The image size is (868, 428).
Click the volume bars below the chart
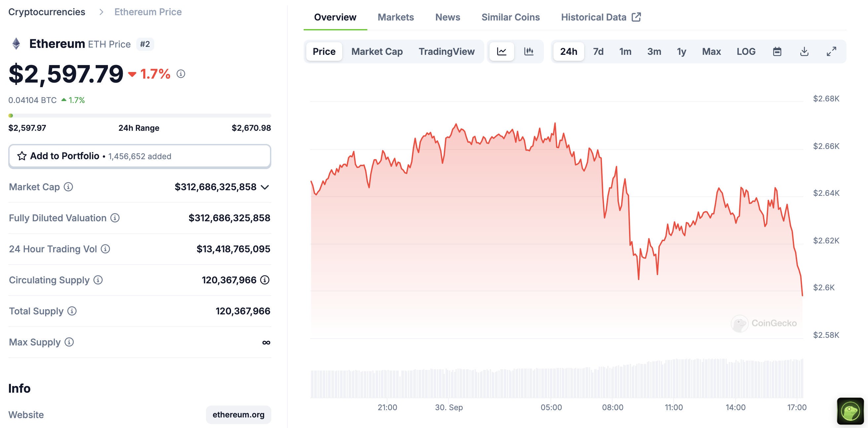557,379
